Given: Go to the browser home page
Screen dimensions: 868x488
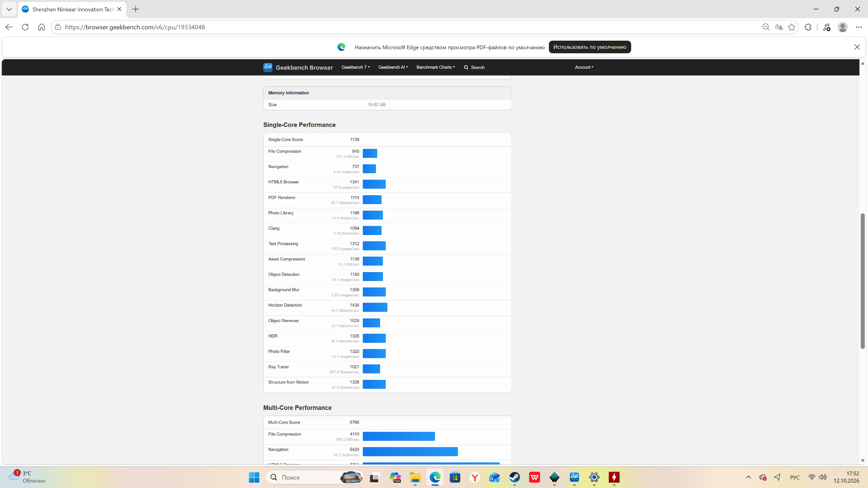Looking at the screenshot, I should [42, 27].
